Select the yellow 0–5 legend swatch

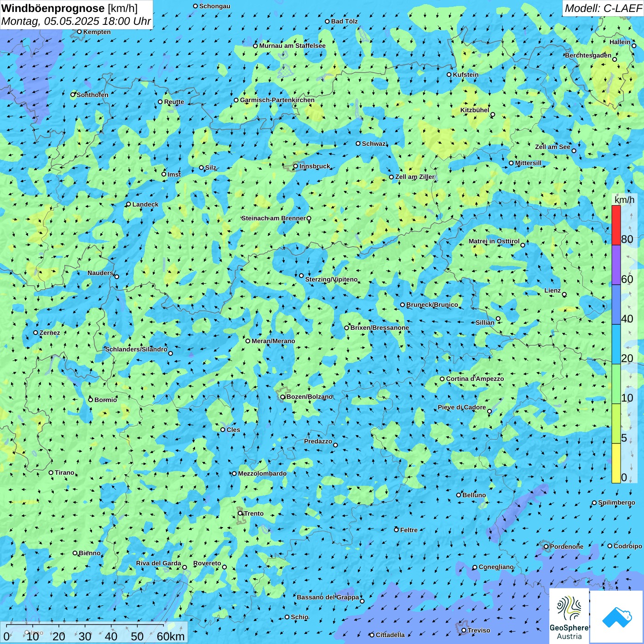[x=616, y=463]
